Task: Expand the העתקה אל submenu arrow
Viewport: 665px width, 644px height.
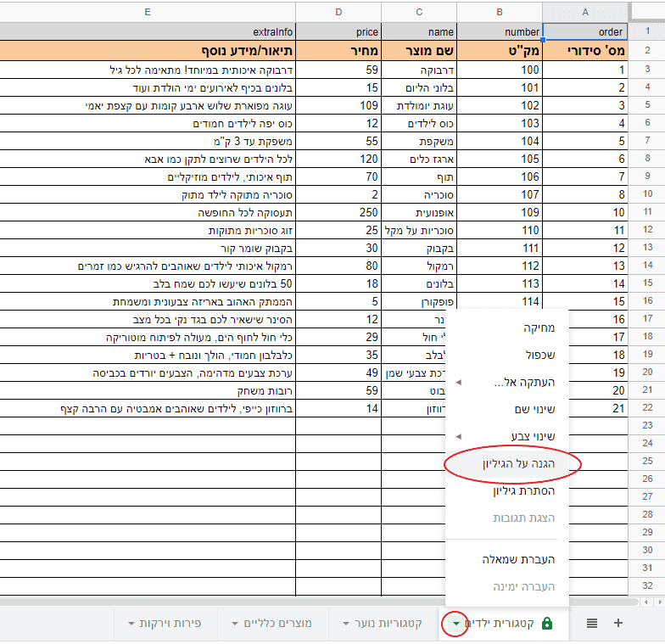Action: [x=458, y=382]
